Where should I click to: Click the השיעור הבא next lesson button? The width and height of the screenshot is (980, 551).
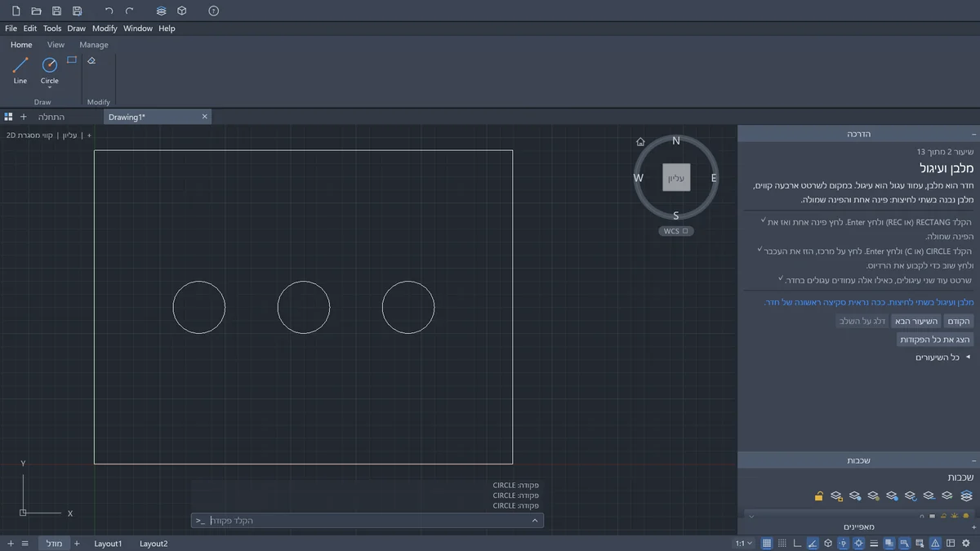click(915, 321)
